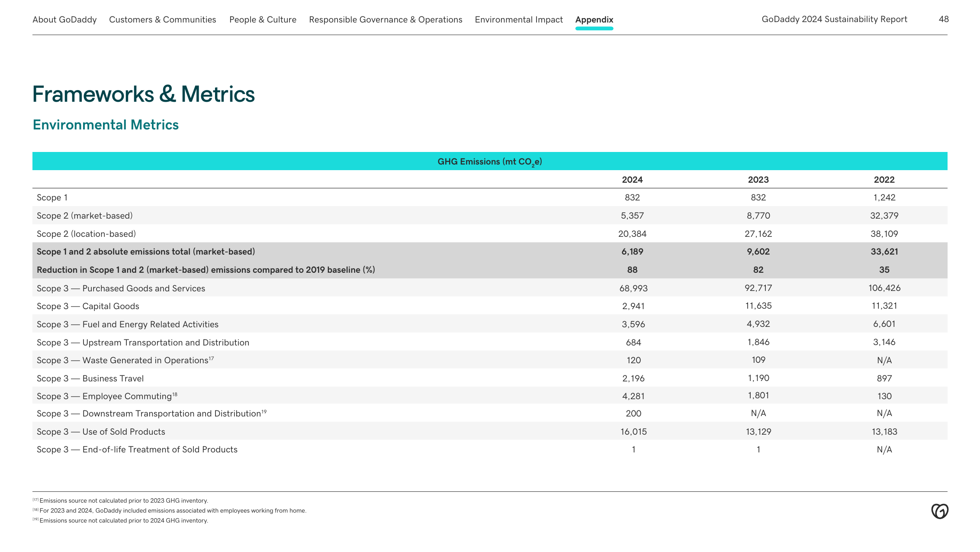Click the value 684

click(633, 342)
